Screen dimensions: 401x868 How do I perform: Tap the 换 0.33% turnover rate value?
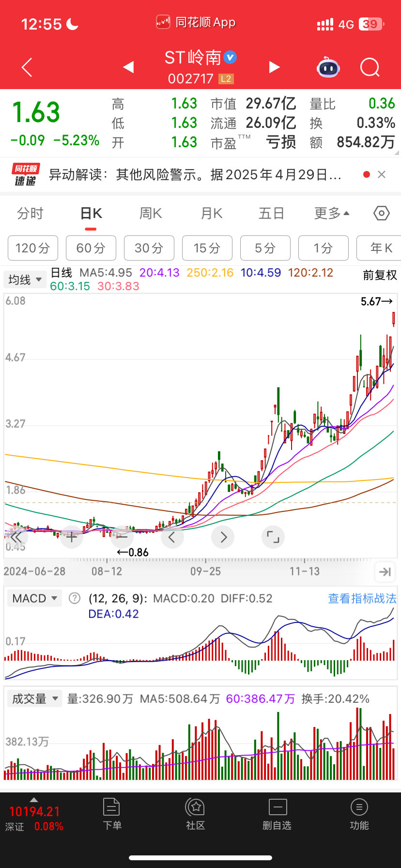coord(353,123)
